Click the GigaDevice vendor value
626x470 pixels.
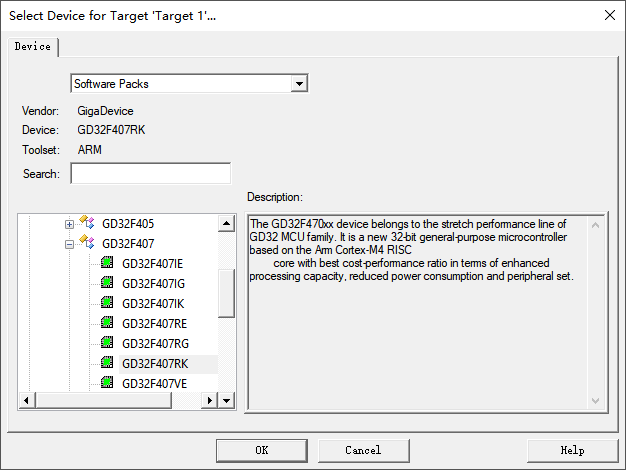click(105, 111)
